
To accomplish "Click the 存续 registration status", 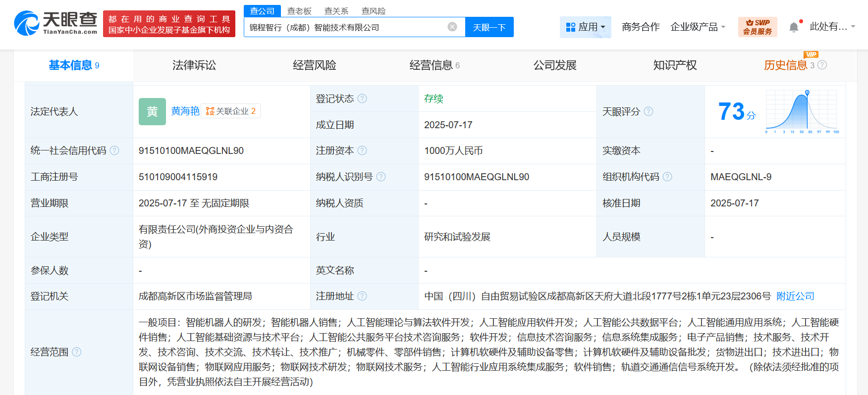I will coord(434,99).
